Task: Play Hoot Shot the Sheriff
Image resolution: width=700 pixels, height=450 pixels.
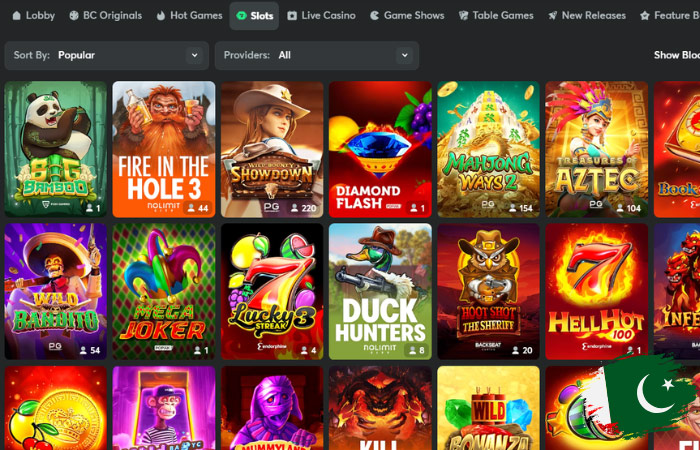Action: (488, 292)
